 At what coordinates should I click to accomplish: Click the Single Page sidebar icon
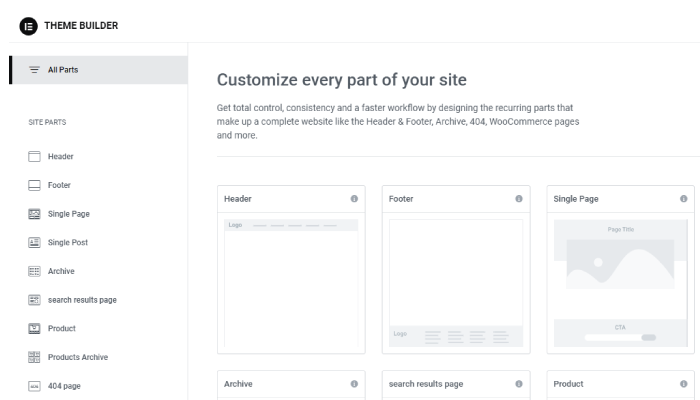[34, 214]
